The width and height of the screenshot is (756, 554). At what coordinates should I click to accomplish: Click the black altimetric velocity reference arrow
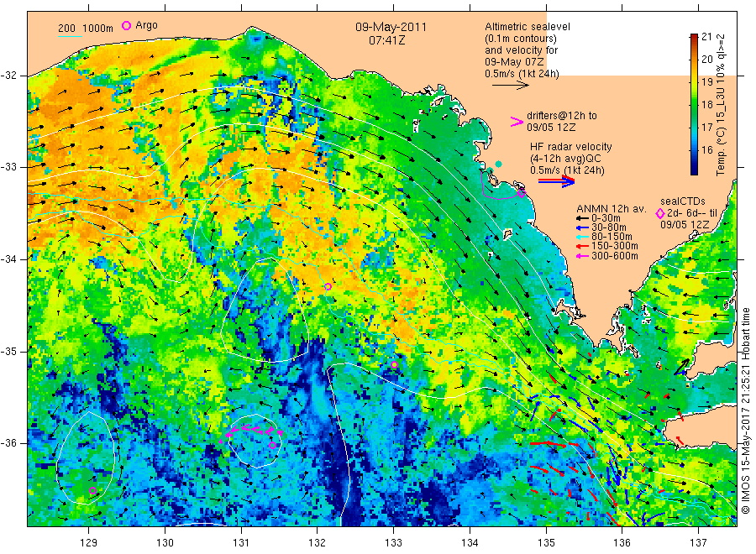[510, 86]
